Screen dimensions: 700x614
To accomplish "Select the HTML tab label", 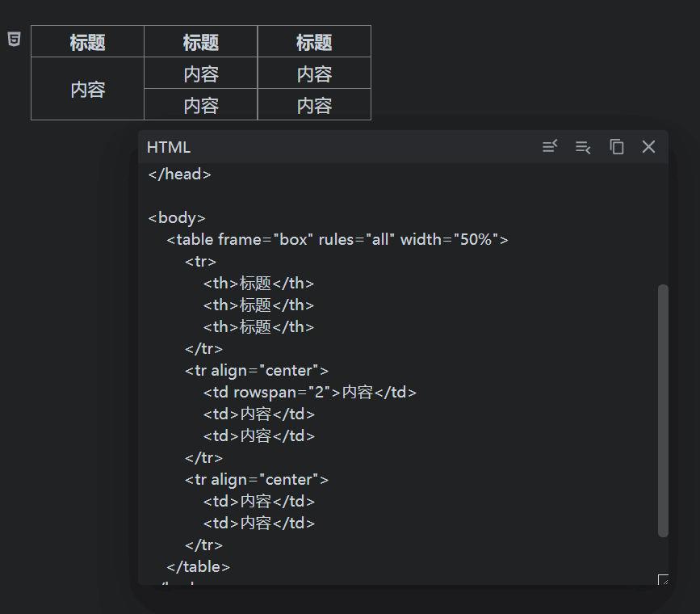I will 168,147.
